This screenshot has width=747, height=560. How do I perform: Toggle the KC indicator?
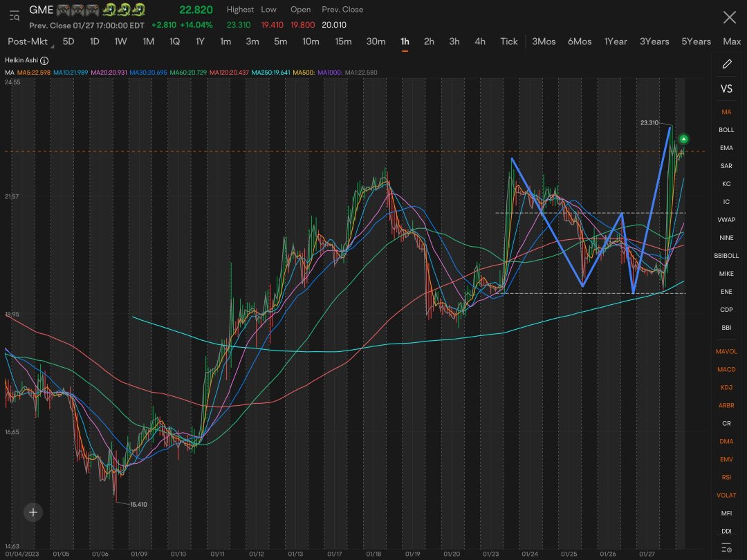(x=726, y=184)
